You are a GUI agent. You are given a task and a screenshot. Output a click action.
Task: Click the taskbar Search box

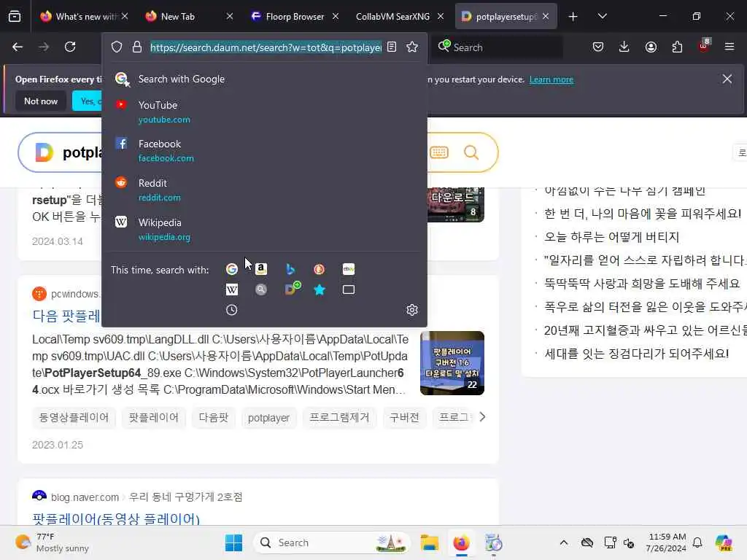tap(332, 542)
